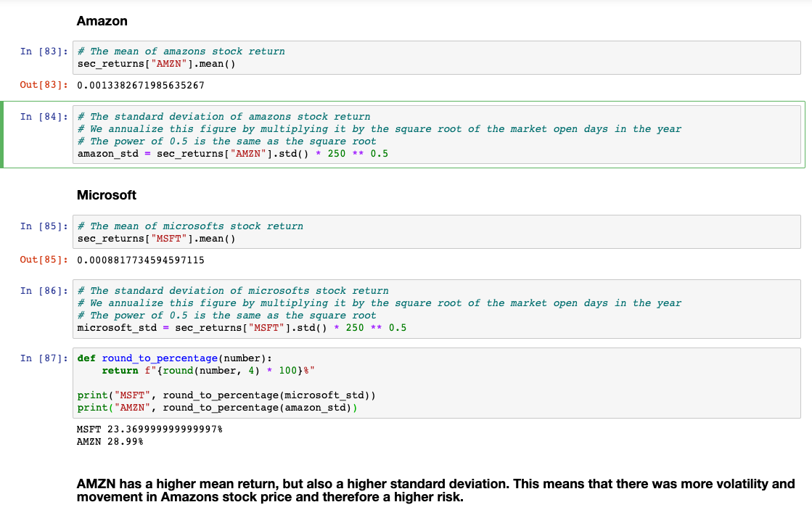Click the In [87] prompt label
The height and width of the screenshot is (510, 812).
[44, 358]
